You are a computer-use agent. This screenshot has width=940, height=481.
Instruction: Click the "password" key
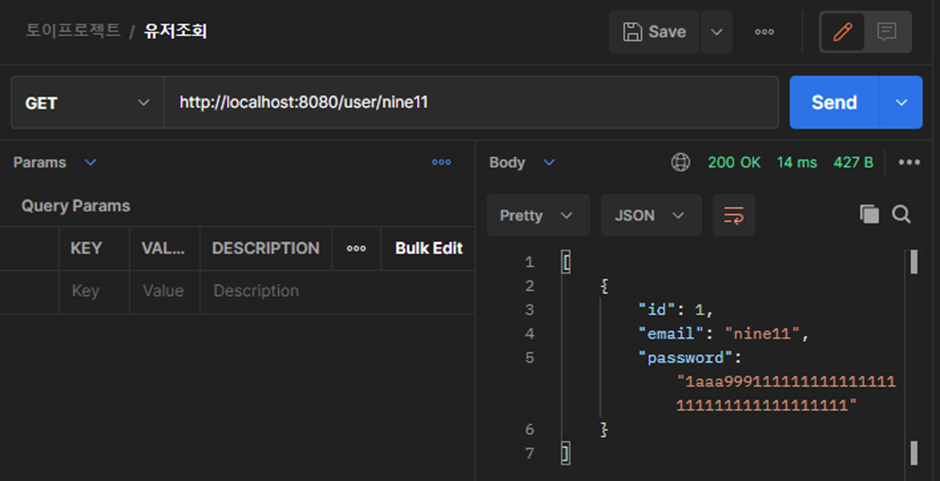tap(685, 358)
